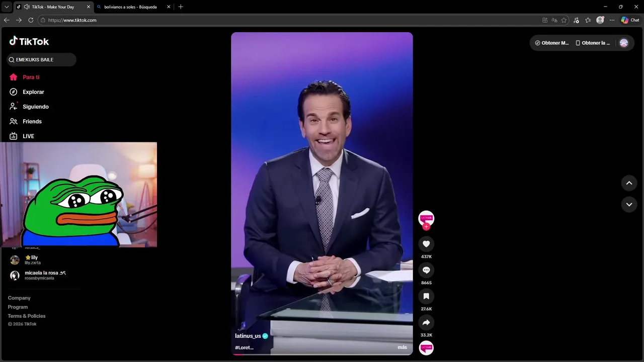Expand the caption with más

(402, 347)
